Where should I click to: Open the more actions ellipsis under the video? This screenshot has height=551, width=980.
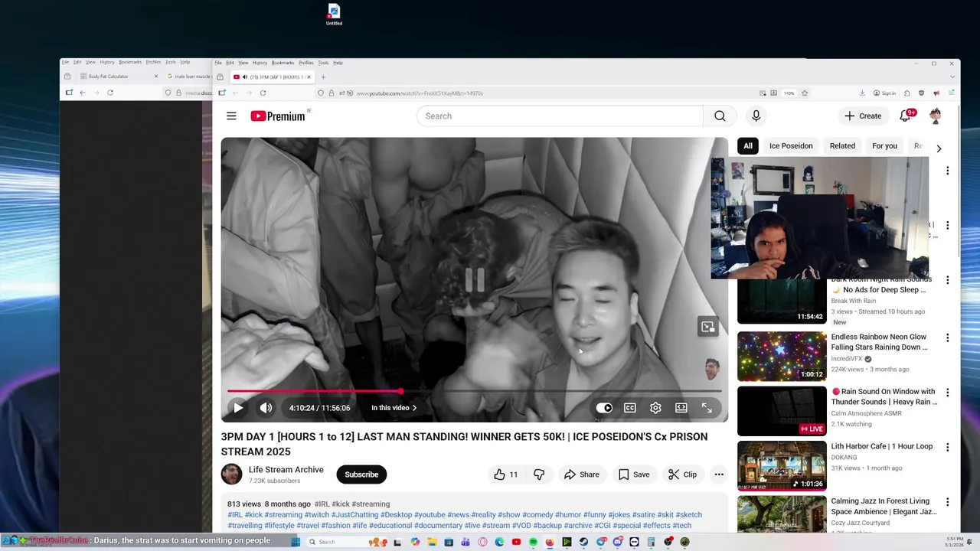719,474
